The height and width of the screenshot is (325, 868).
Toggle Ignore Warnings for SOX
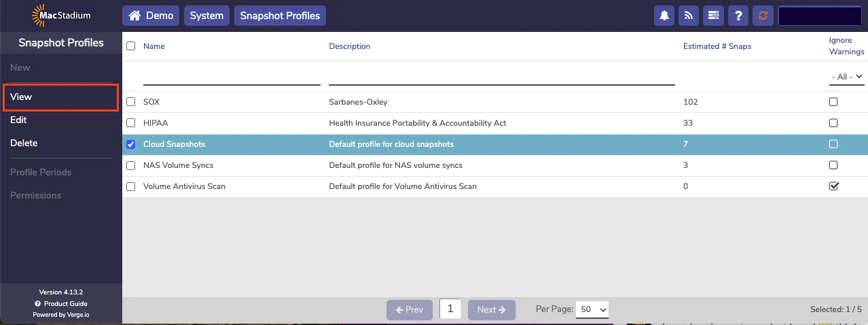(x=833, y=102)
